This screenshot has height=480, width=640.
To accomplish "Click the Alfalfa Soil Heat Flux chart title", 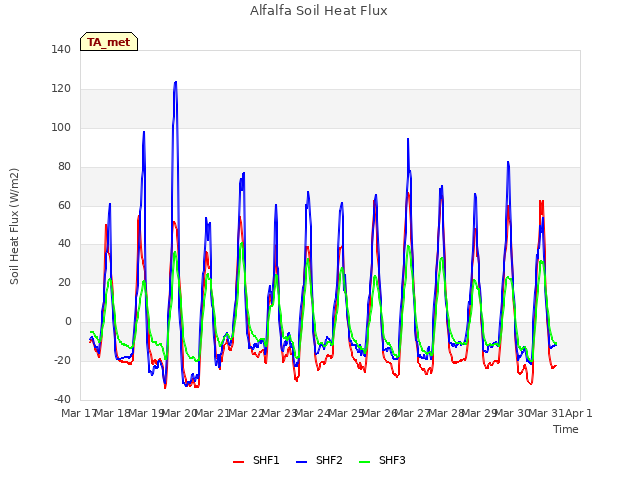I will coord(318,11).
